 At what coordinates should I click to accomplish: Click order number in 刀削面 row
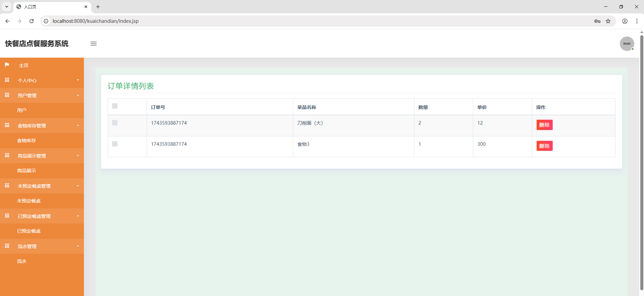click(x=169, y=123)
